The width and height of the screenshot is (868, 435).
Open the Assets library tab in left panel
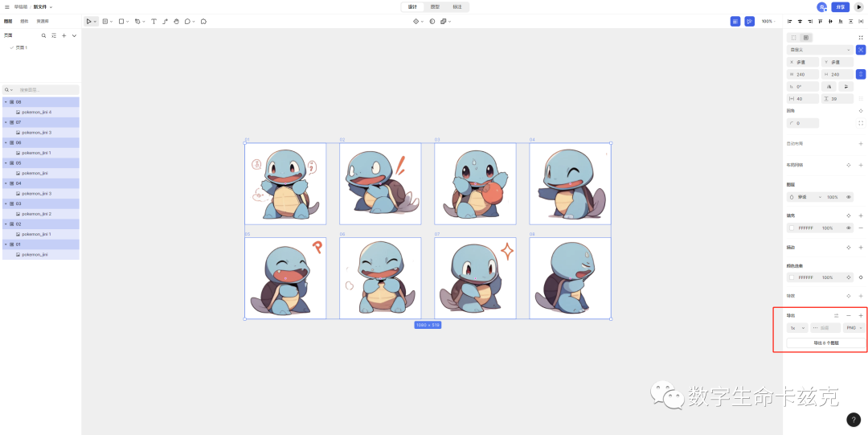tap(43, 22)
